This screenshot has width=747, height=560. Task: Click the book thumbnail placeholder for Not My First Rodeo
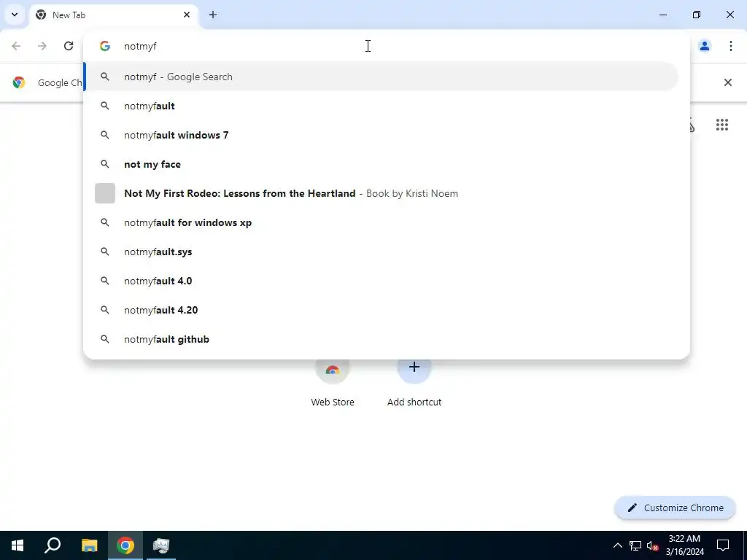[105, 193]
